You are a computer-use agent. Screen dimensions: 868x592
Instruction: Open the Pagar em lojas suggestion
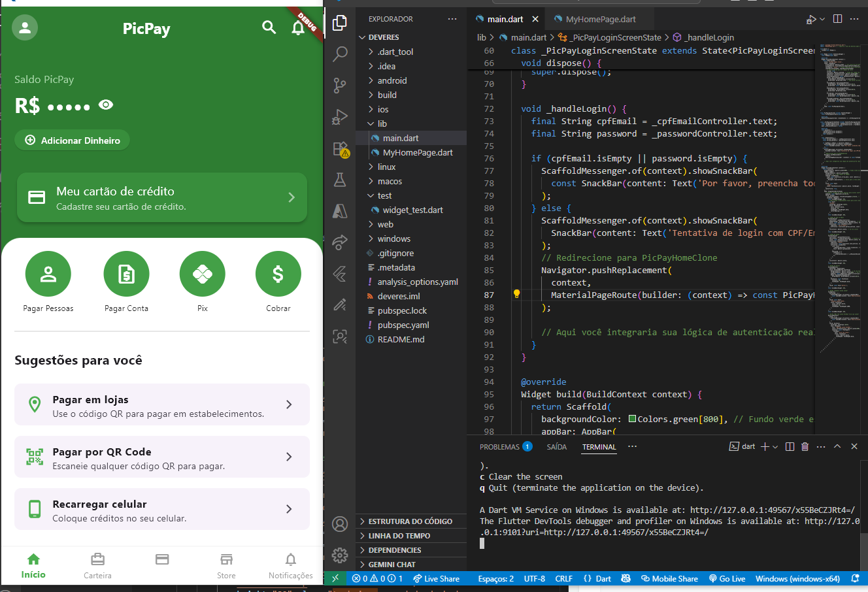[162, 405]
